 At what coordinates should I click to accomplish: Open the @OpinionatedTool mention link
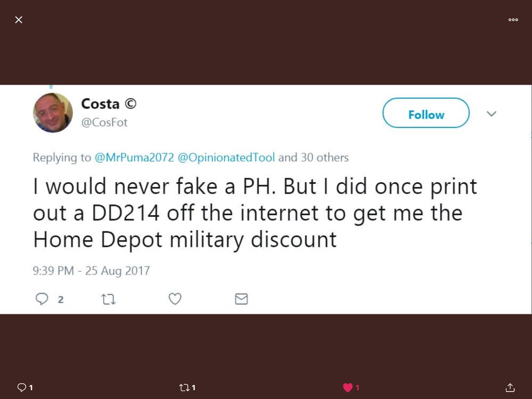point(226,158)
